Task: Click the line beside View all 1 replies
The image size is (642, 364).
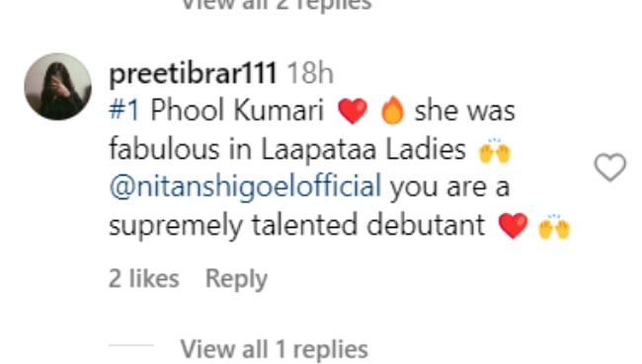Action: [131, 345]
